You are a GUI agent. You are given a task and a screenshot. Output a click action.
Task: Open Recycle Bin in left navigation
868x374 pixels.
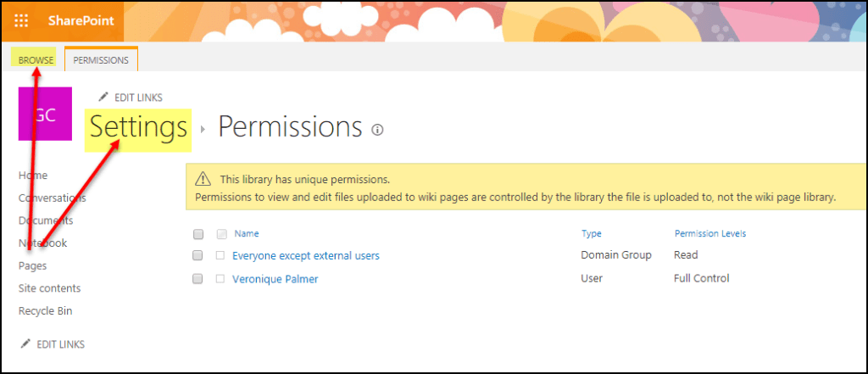point(45,310)
